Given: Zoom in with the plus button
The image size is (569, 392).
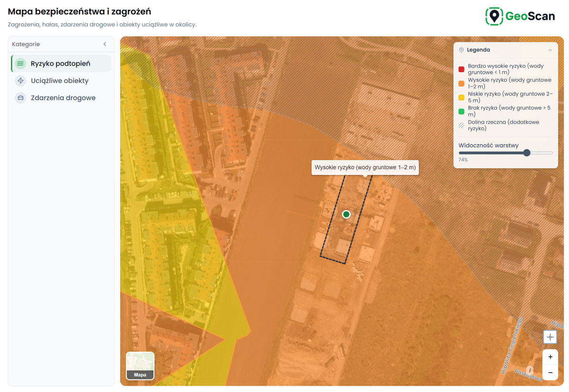Looking at the screenshot, I should pyautogui.click(x=550, y=357).
